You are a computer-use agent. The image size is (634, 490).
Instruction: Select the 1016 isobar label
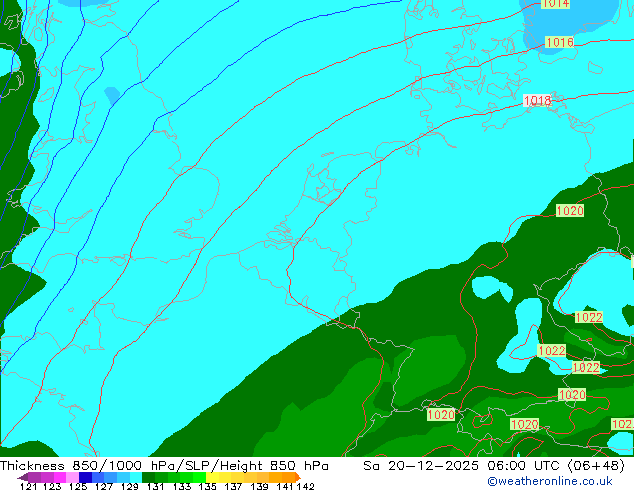click(x=560, y=42)
